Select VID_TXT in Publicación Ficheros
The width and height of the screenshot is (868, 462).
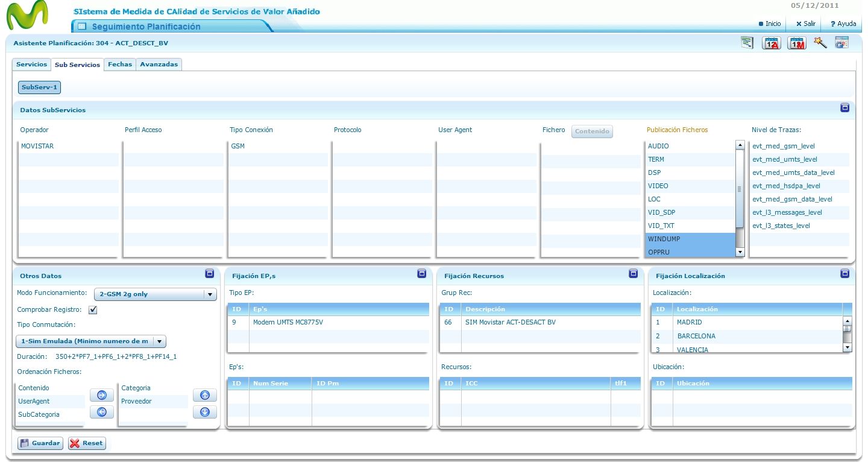coord(691,226)
